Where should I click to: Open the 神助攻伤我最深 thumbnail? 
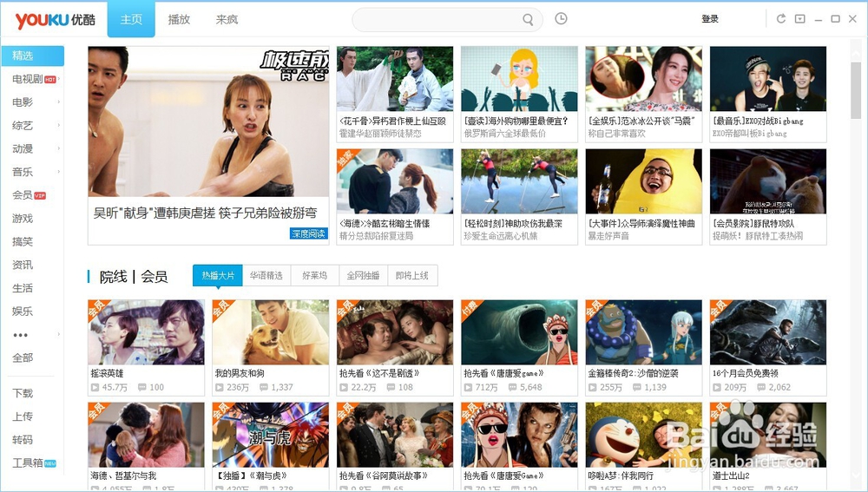pos(519,181)
